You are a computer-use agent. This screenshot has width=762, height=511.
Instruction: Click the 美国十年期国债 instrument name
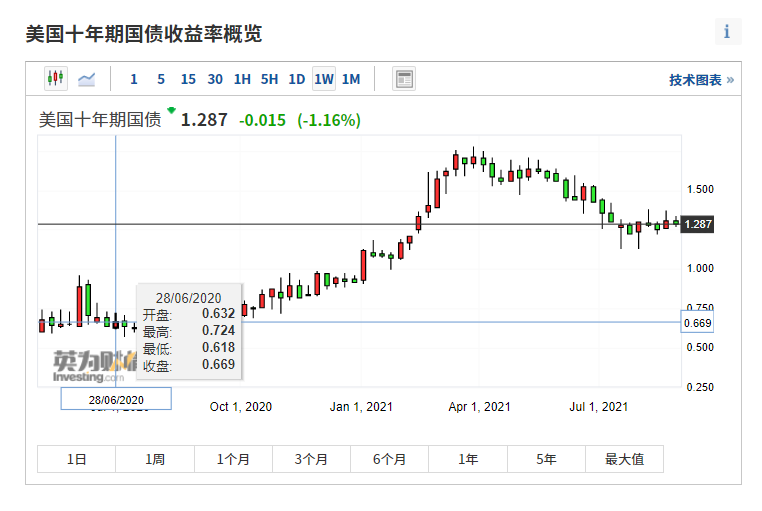click(x=100, y=119)
